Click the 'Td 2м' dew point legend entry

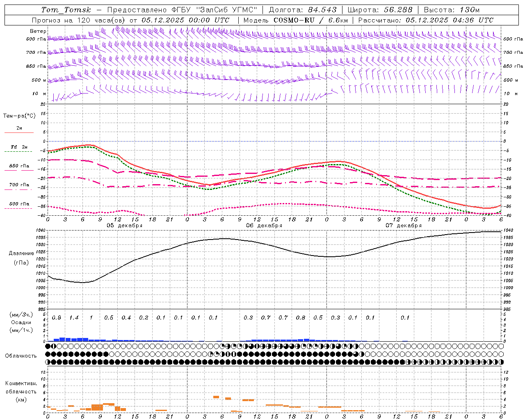[x=19, y=147]
